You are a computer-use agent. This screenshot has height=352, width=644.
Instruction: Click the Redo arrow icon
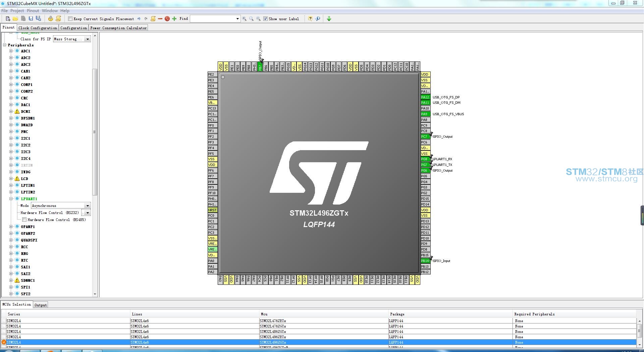pos(146,19)
